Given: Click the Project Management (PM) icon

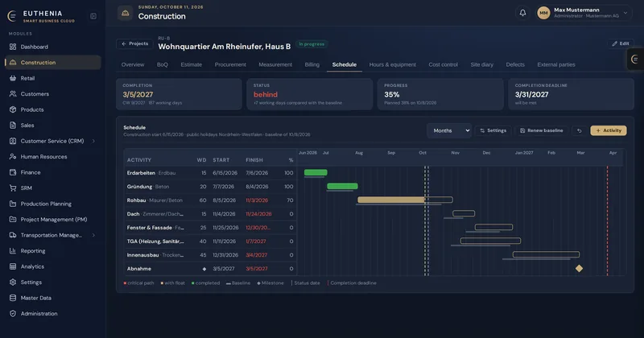Looking at the screenshot, I should pos(13,220).
